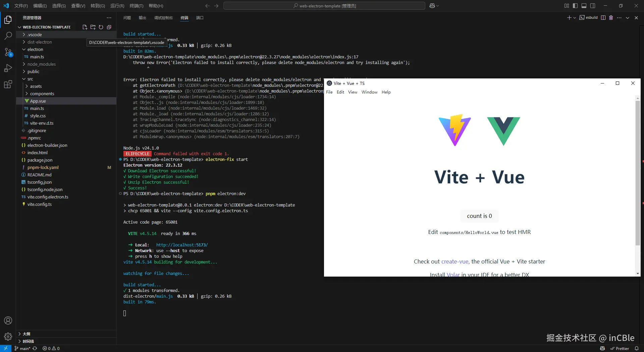Open the Edit menu in Vite window
This screenshot has width=644, height=352.
(340, 92)
